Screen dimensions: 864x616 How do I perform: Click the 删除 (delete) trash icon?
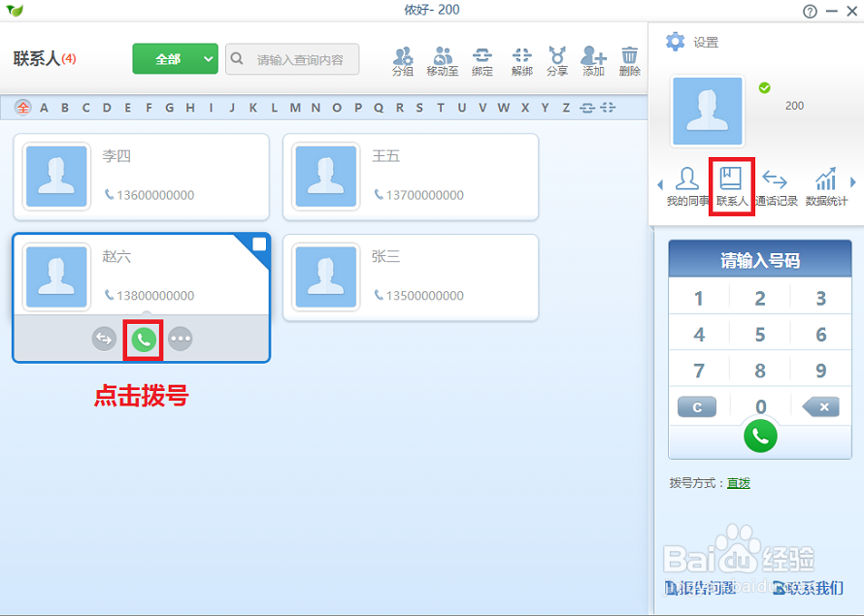(629, 58)
